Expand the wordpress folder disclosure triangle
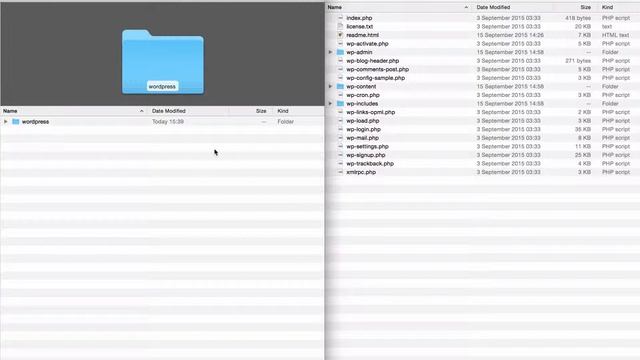The width and height of the screenshot is (640, 360). click(x=6, y=122)
